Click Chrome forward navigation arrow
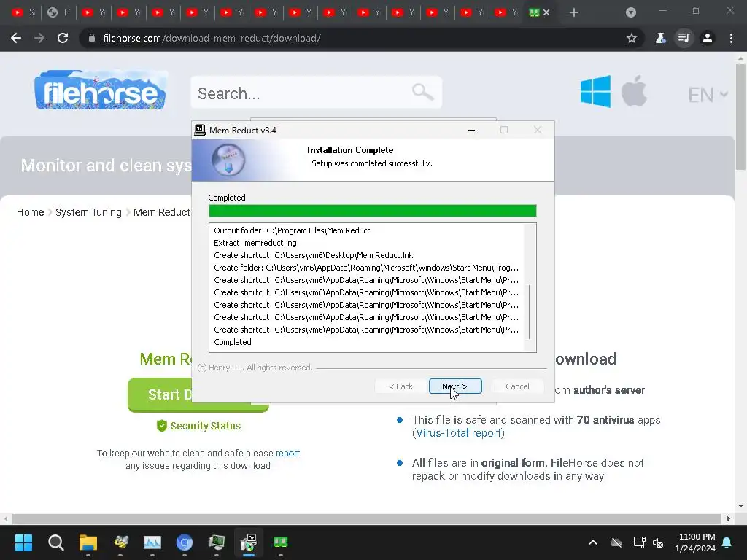This screenshot has width=747, height=560. click(39, 38)
